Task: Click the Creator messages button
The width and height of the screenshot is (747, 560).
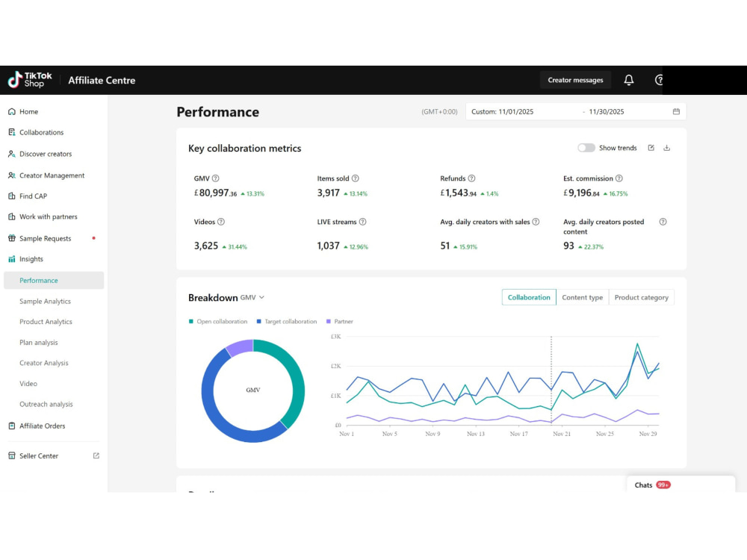Action: point(575,80)
